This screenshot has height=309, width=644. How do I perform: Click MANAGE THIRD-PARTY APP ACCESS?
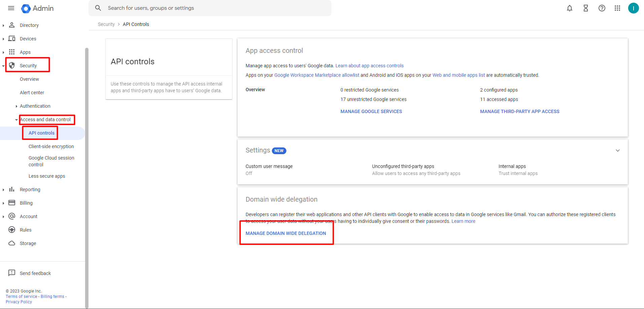[x=520, y=111]
